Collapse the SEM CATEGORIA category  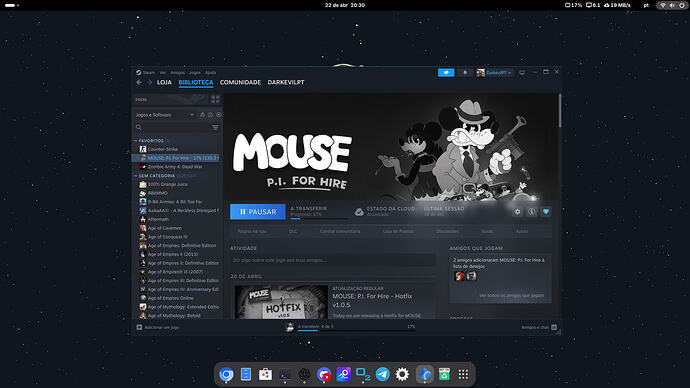coord(136,176)
